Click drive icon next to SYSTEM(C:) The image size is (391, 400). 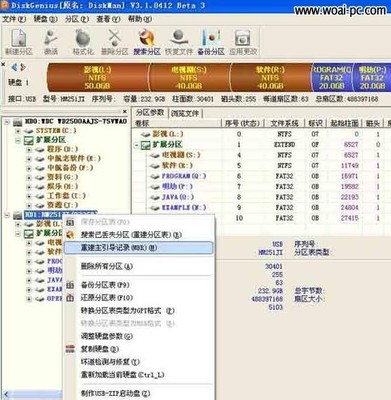coord(29,131)
